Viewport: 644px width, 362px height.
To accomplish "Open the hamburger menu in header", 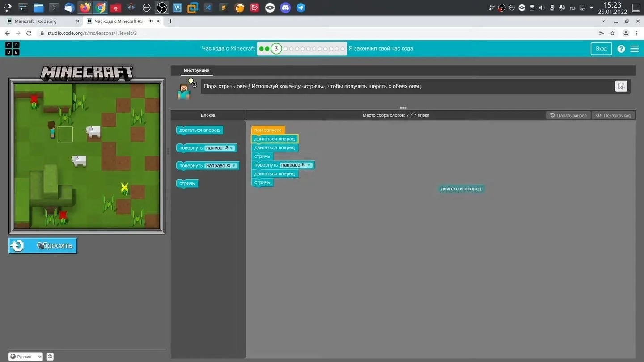I will coord(634,49).
